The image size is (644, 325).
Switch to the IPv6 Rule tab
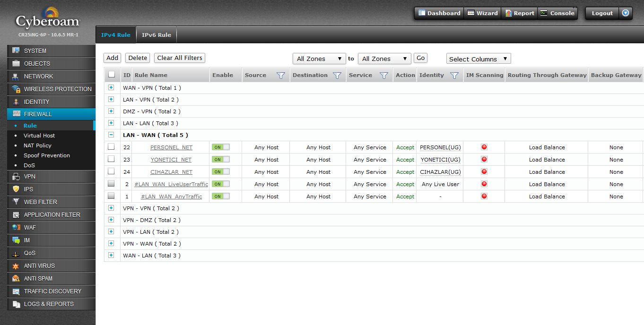(x=157, y=34)
